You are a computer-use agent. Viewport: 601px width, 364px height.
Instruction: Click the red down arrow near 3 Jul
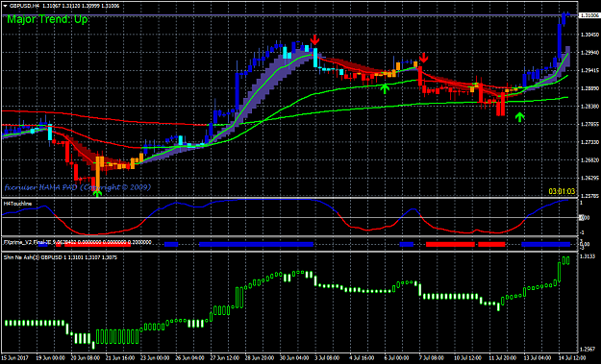click(x=314, y=39)
